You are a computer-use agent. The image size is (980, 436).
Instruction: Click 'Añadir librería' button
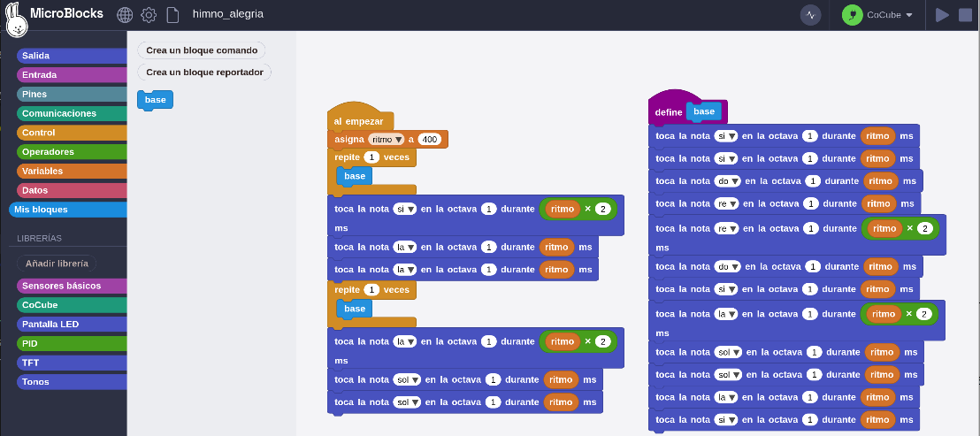(x=57, y=263)
